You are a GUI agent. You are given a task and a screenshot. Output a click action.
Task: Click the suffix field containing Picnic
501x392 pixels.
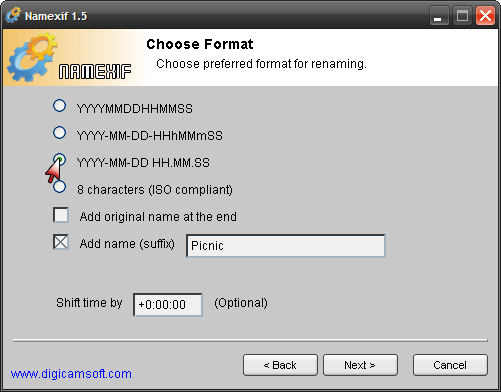[x=286, y=246]
